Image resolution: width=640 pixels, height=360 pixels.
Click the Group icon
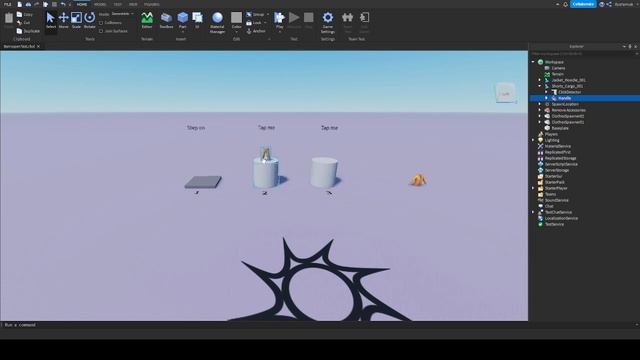pos(249,14)
